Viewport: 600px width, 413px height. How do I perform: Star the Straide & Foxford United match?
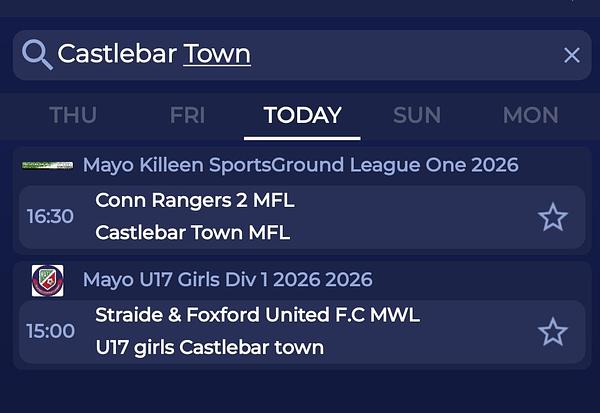point(553,332)
